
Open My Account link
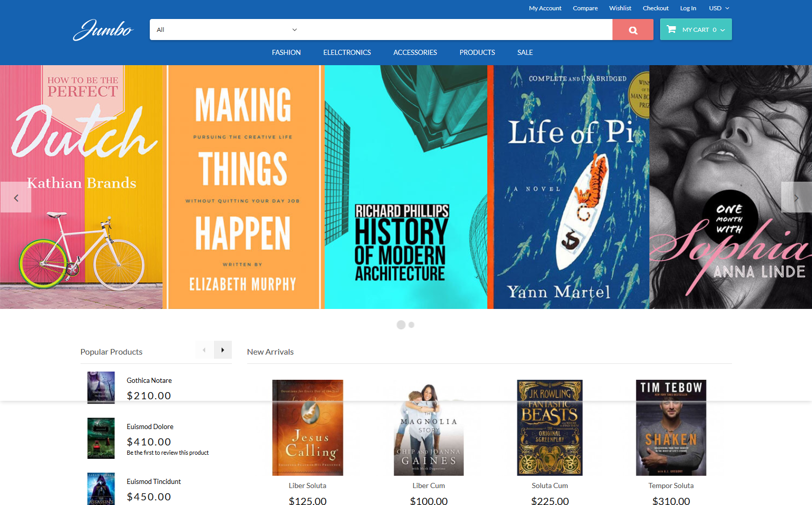tap(545, 8)
